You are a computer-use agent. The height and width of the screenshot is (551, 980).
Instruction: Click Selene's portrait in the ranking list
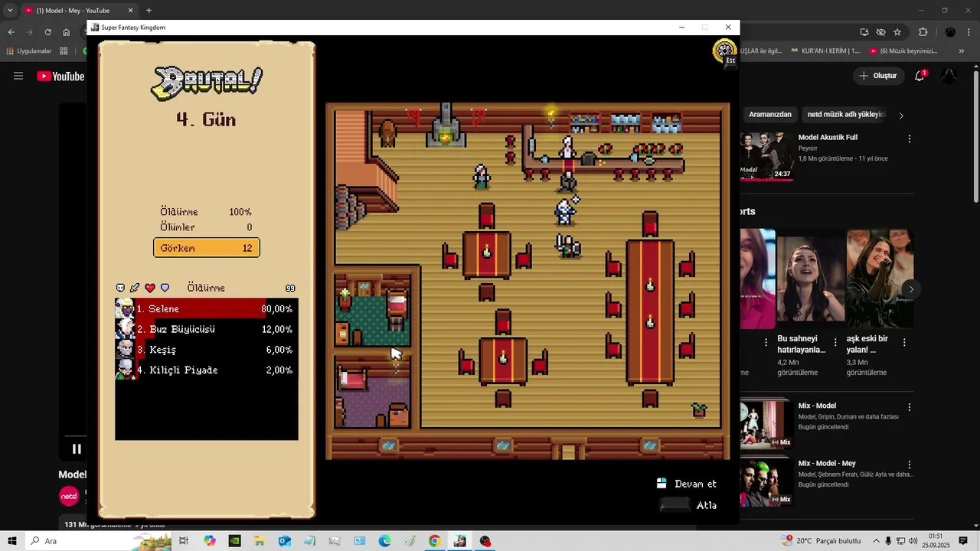coord(125,308)
